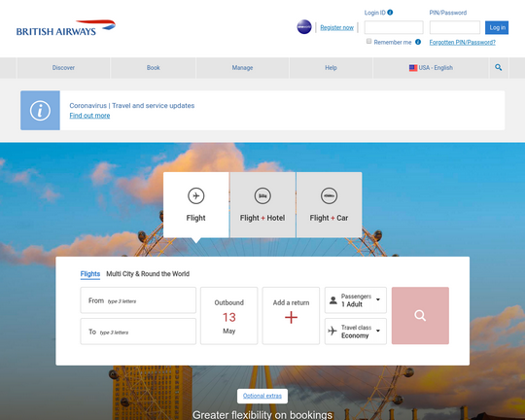
Task: Open the USA - English language selector
Action: tap(431, 68)
